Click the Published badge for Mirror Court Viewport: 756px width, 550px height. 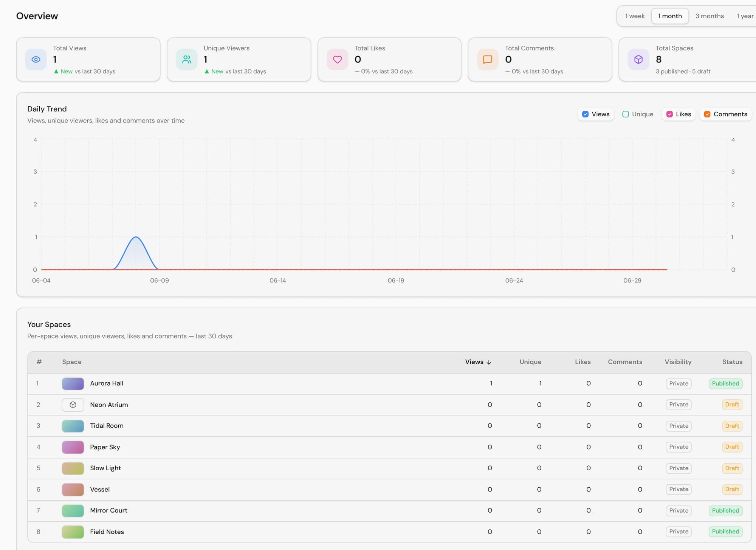725,511
